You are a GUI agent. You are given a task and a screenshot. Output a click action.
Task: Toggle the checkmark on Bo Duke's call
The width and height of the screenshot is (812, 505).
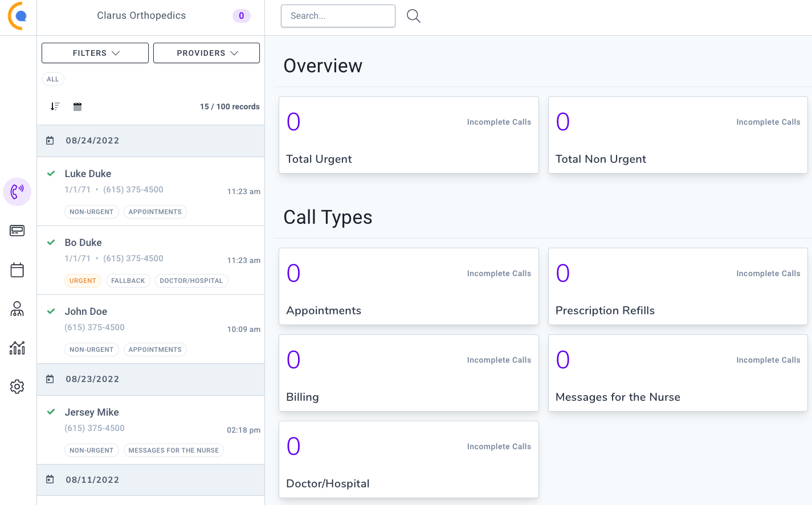(x=50, y=242)
